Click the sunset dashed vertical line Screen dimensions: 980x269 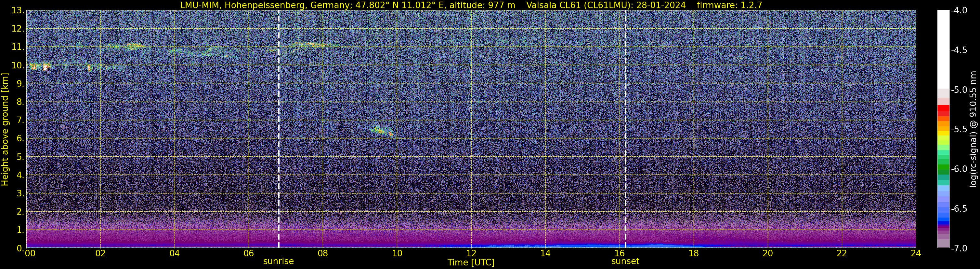point(625,129)
